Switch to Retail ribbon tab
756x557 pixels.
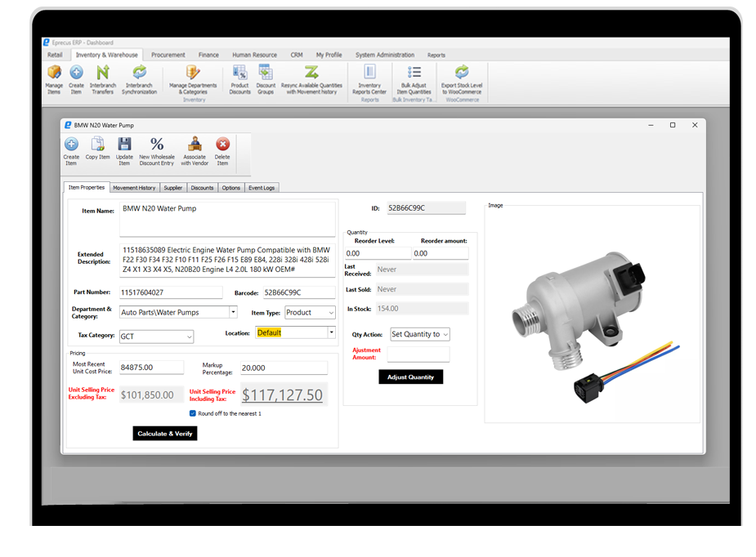click(55, 55)
